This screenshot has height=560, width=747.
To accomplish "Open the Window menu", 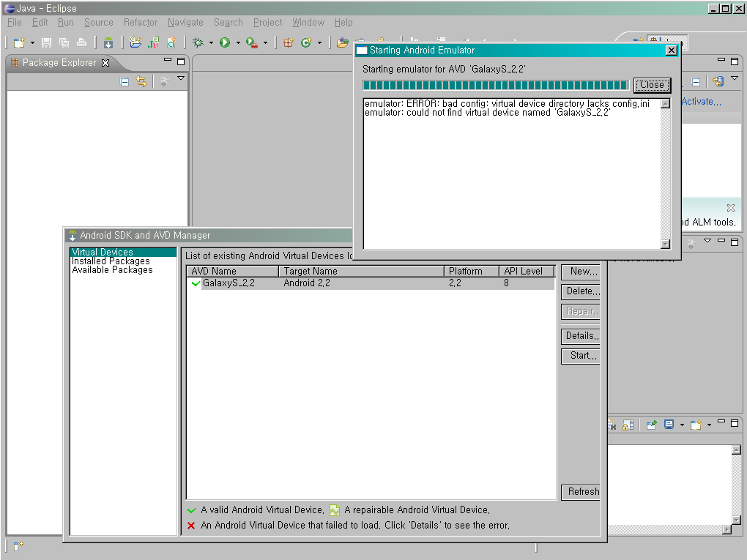I will (x=308, y=23).
